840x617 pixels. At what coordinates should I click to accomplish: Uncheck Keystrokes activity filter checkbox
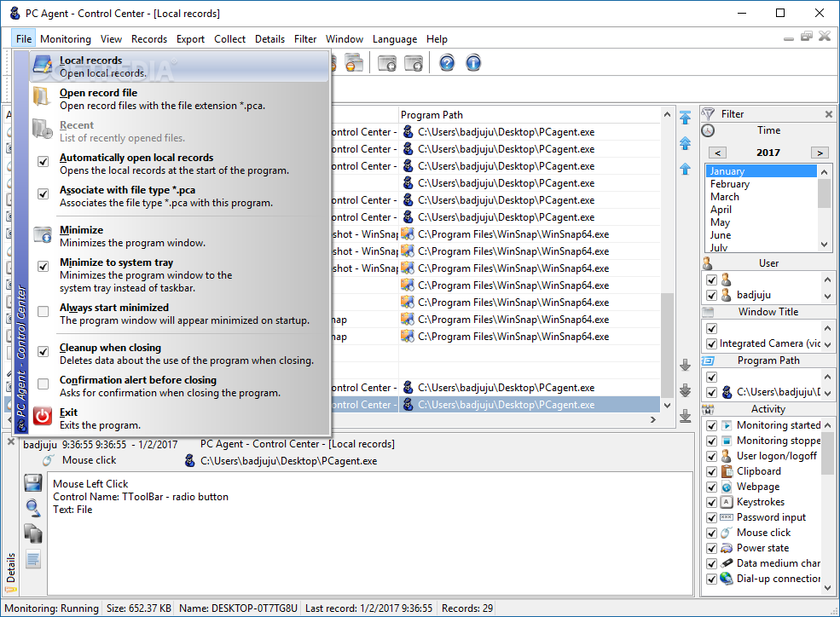711,503
